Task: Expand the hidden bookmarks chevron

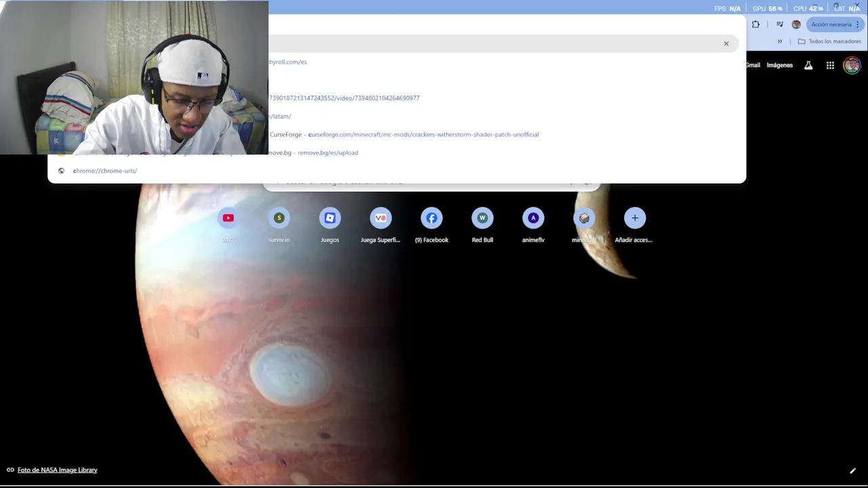Action: point(779,41)
